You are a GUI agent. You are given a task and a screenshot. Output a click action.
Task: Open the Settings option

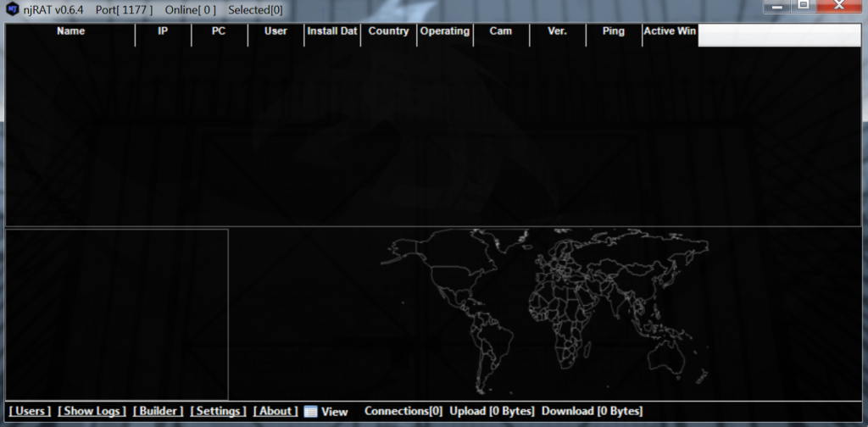click(218, 411)
